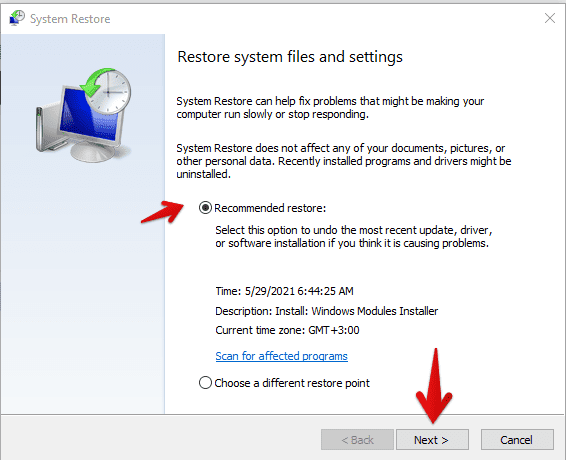Click the System Restore title bar icon
The width and height of the screenshot is (566, 460).
[17, 18]
